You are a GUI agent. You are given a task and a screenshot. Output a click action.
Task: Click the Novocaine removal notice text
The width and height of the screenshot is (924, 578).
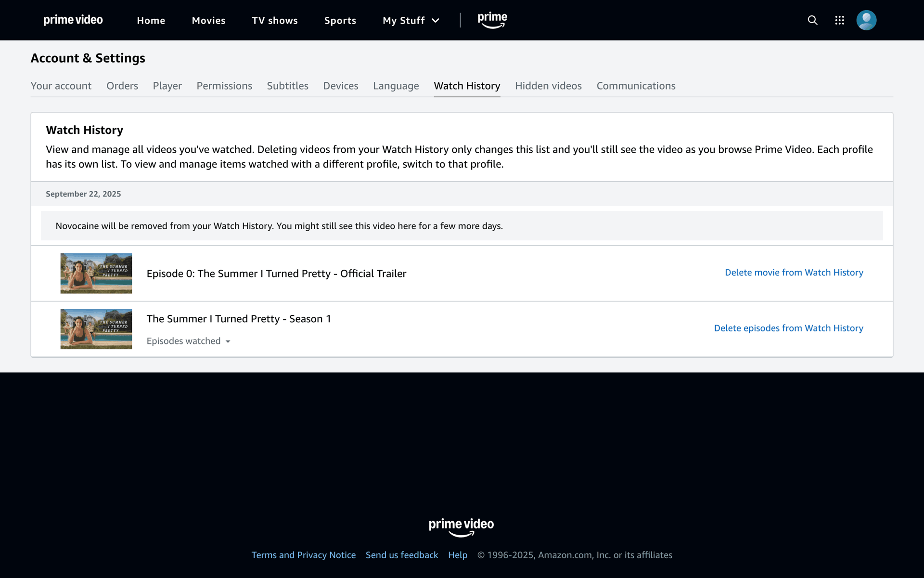click(279, 226)
